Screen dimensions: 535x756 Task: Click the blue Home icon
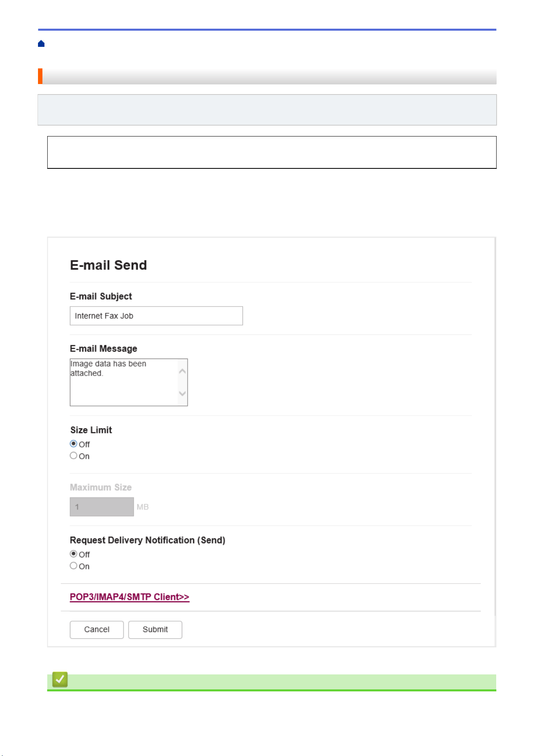[41, 44]
